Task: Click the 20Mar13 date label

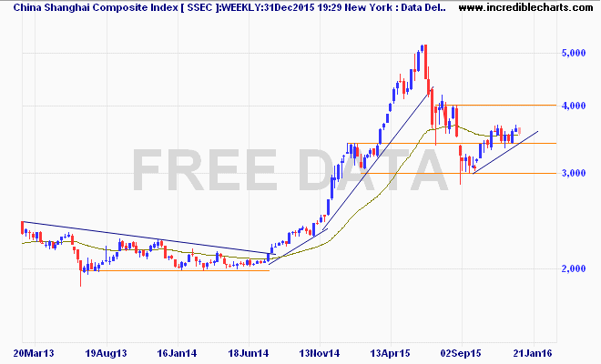Action: tap(34, 353)
